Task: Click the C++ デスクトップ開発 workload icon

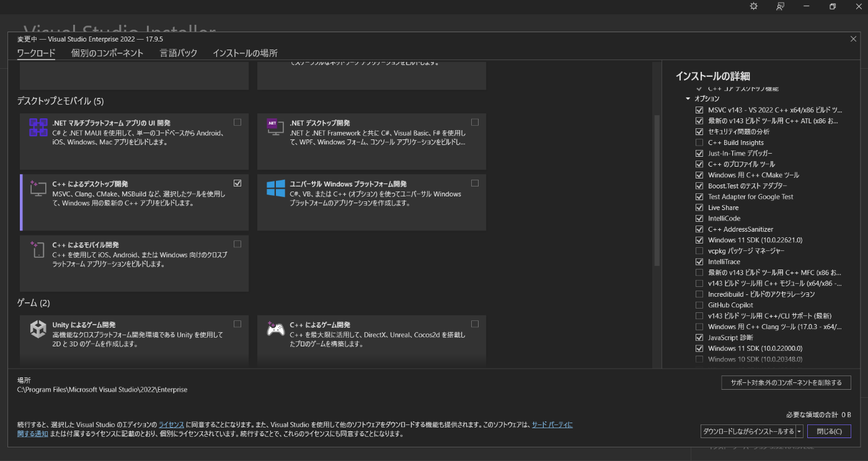Action: pos(38,188)
